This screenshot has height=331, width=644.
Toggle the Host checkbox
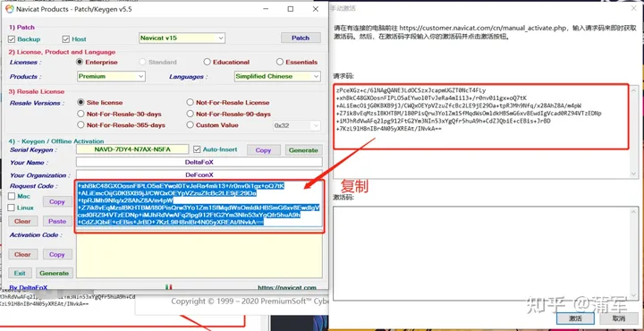click(x=65, y=39)
